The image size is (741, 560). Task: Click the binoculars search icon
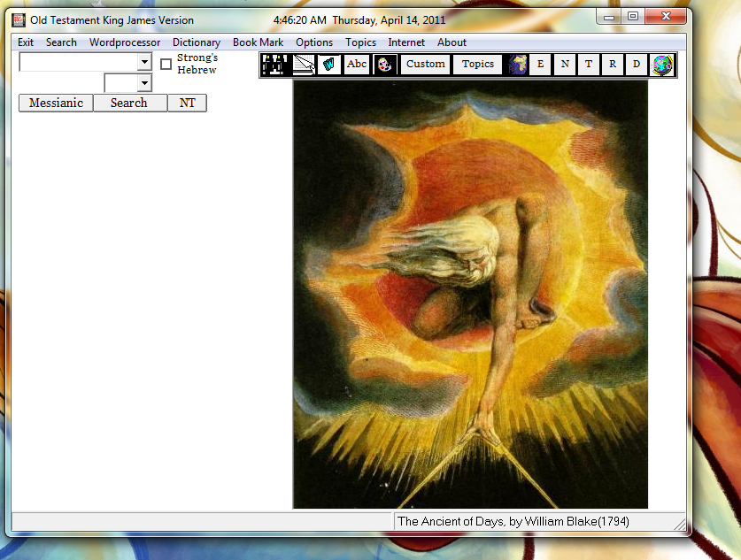click(274, 65)
